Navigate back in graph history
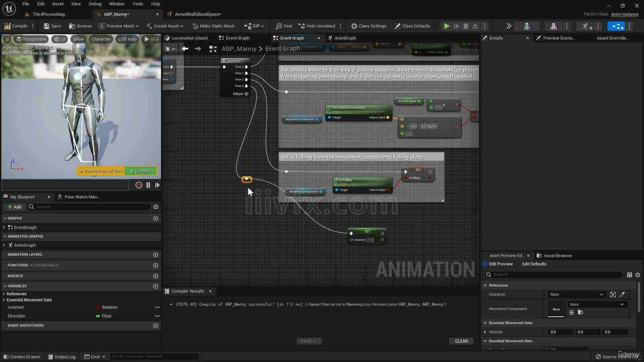This screenshot has height=362, width=644. coord(185,49)
